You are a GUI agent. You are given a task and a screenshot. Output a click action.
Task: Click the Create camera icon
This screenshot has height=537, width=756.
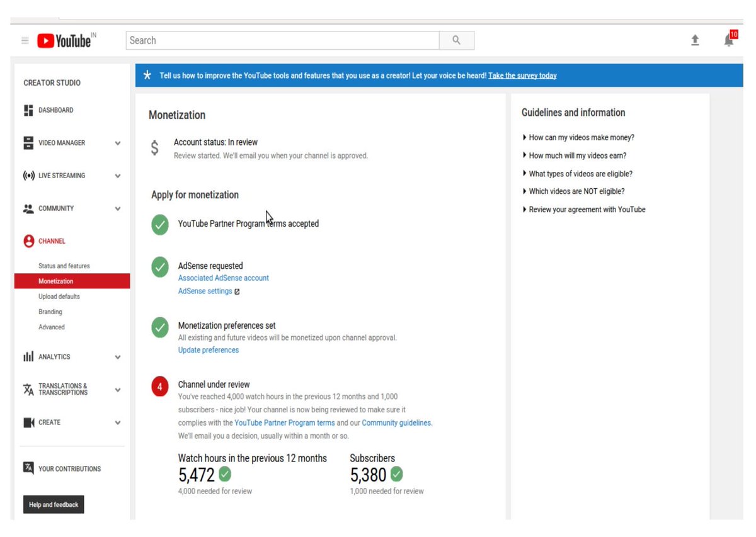(28, 422)
